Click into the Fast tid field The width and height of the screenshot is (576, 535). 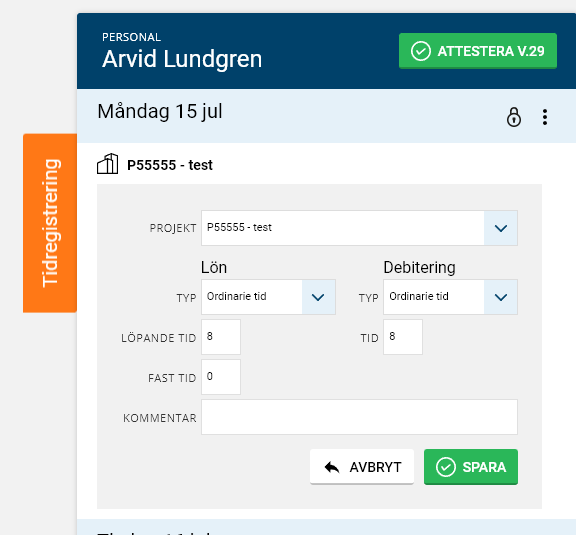[221, 377]
